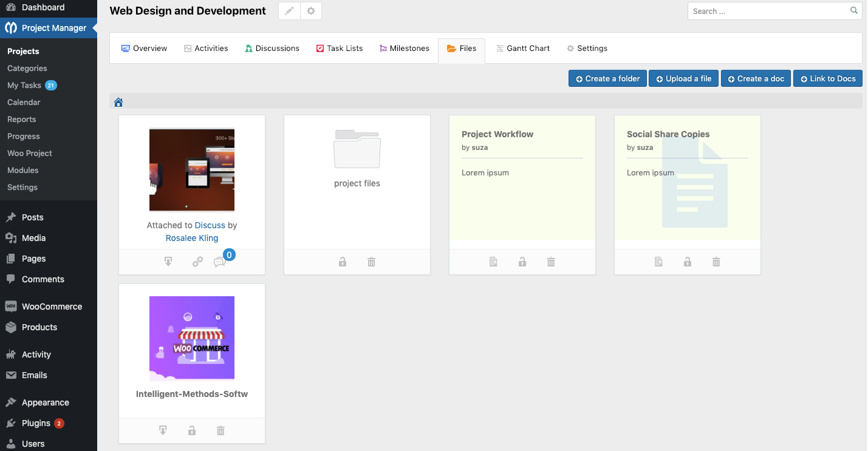Open the home folder in the Files breadcrumb
This screenshot has width=868, height=451.
click(x=118, y=101)
